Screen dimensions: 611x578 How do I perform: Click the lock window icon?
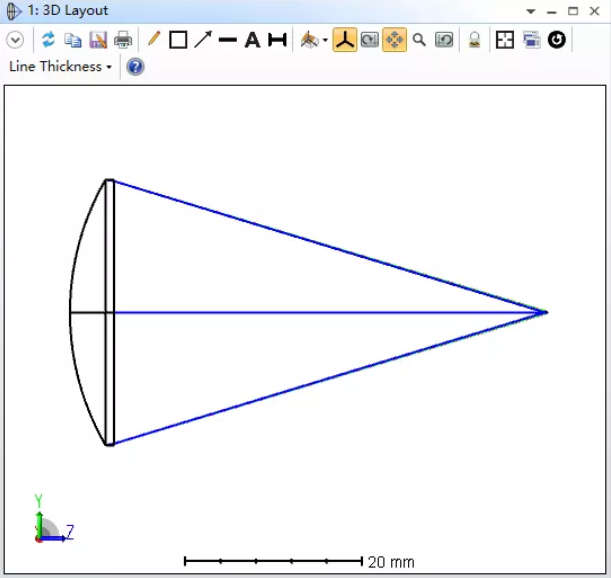[476, 40]
